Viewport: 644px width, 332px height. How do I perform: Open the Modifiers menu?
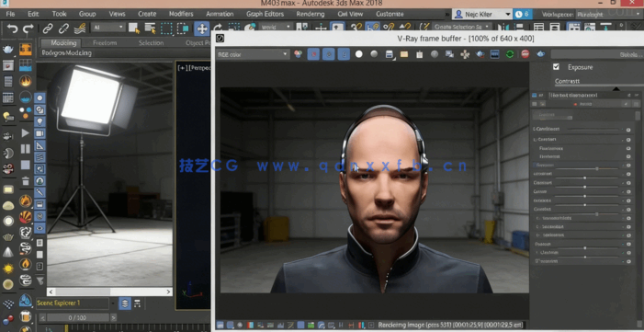tap(181, 14)
